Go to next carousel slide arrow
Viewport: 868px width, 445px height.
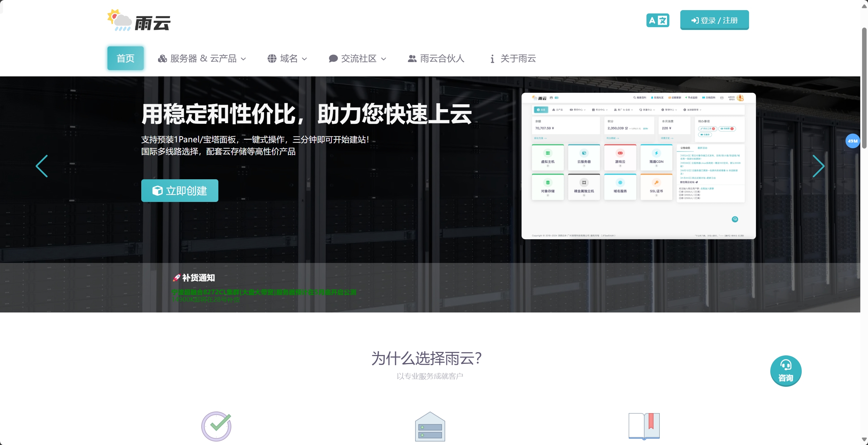819,166
